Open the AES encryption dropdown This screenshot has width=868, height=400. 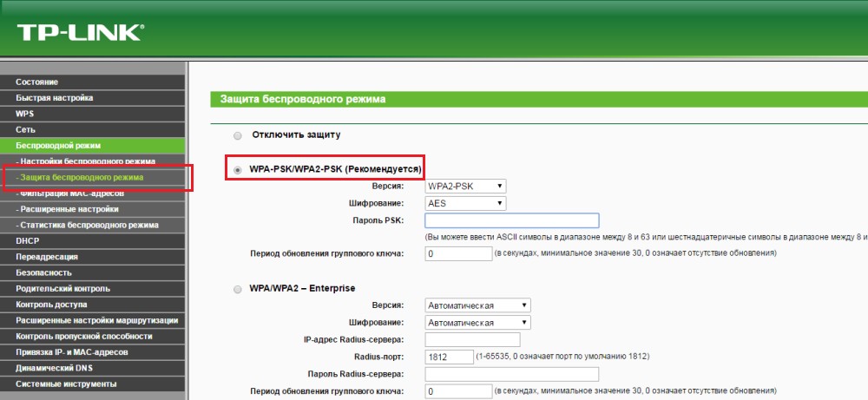point(465,204)
